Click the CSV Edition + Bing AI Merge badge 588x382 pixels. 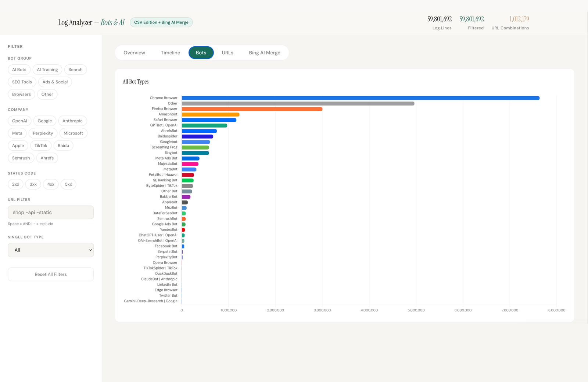pyautogui.click(x=161, y=22)
